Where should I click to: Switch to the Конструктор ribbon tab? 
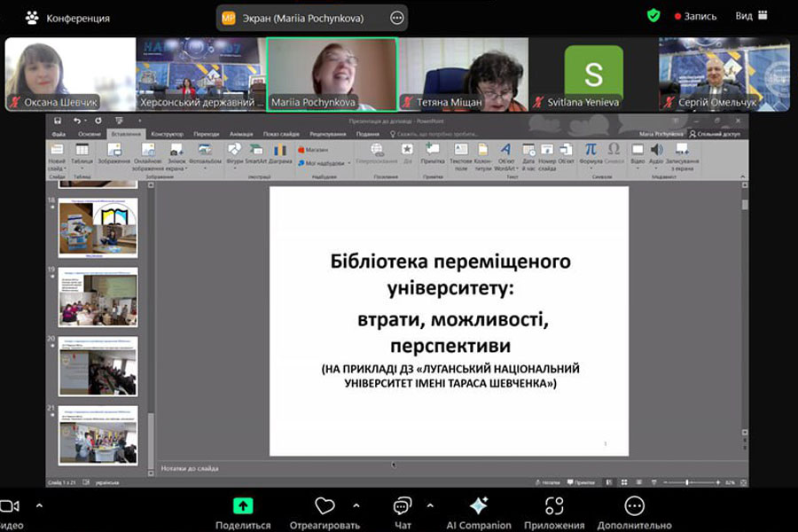click(166, 134)
